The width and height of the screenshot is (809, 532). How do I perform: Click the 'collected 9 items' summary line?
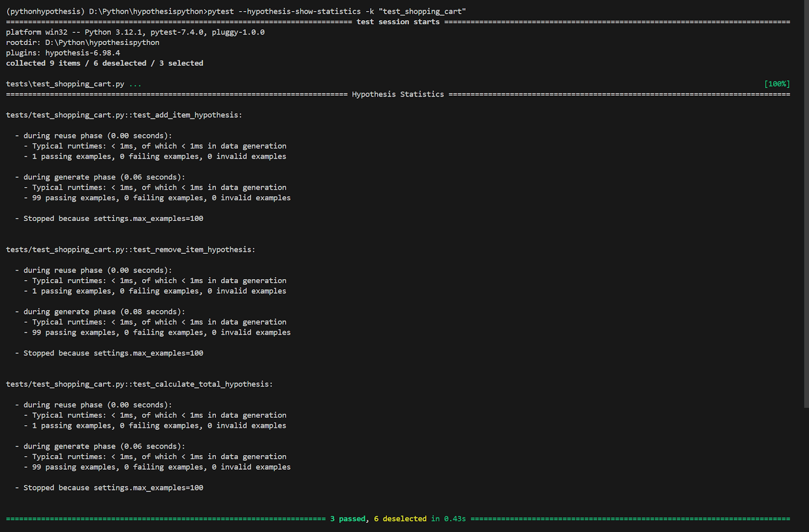pos(105,63)
